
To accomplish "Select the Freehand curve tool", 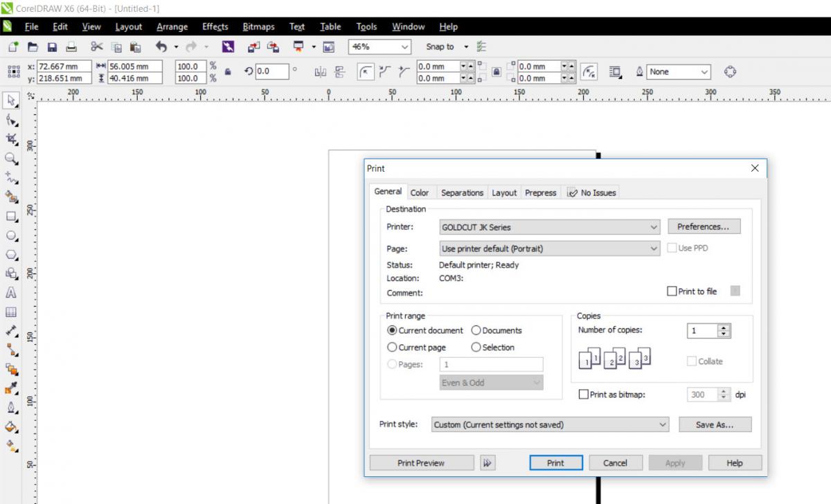I will pyautogui.click(x=11, y=178).
